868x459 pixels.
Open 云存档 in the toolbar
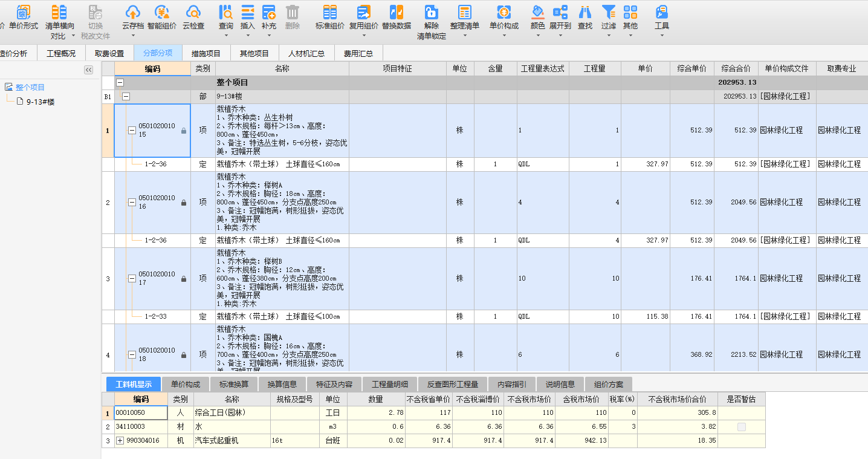pyautogui.click(x=133, y=11)
